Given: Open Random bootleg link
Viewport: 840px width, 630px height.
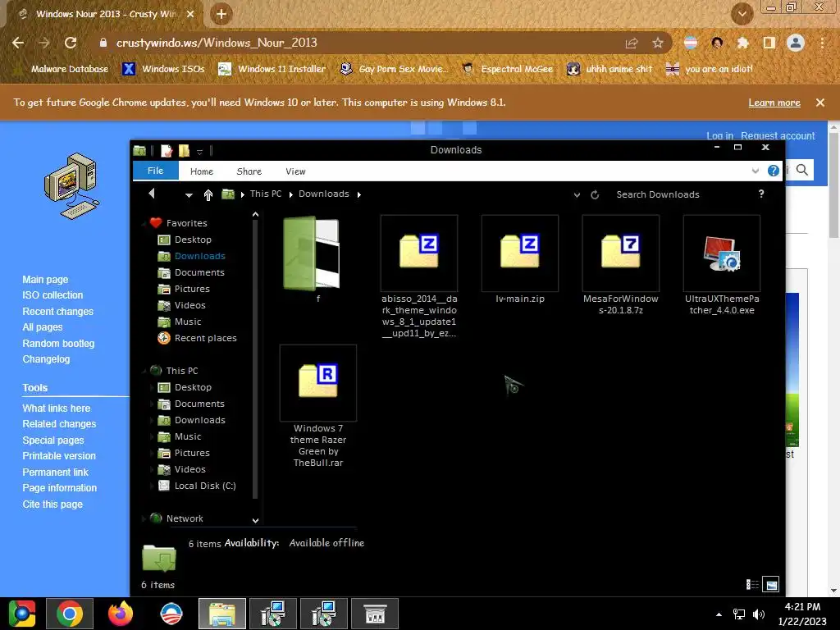Looking at the screenshot, I should coord(58,344).
